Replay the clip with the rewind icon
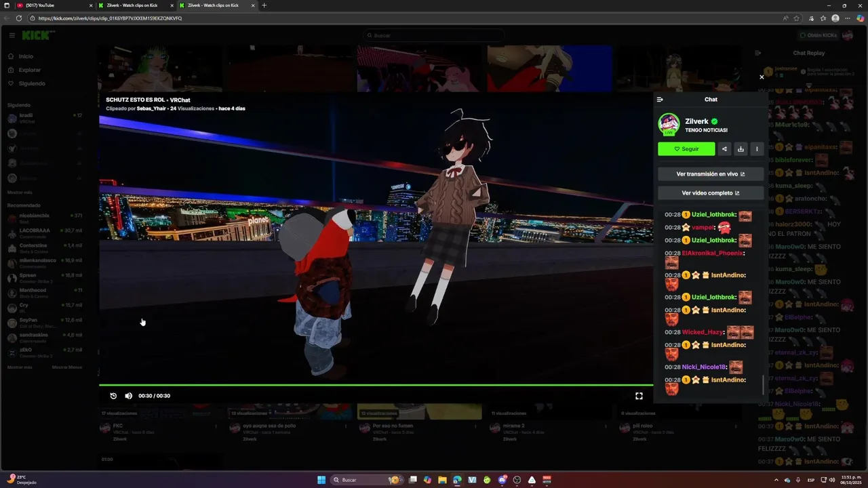This screenshot has width=868, height=488. tap(113, 396)
